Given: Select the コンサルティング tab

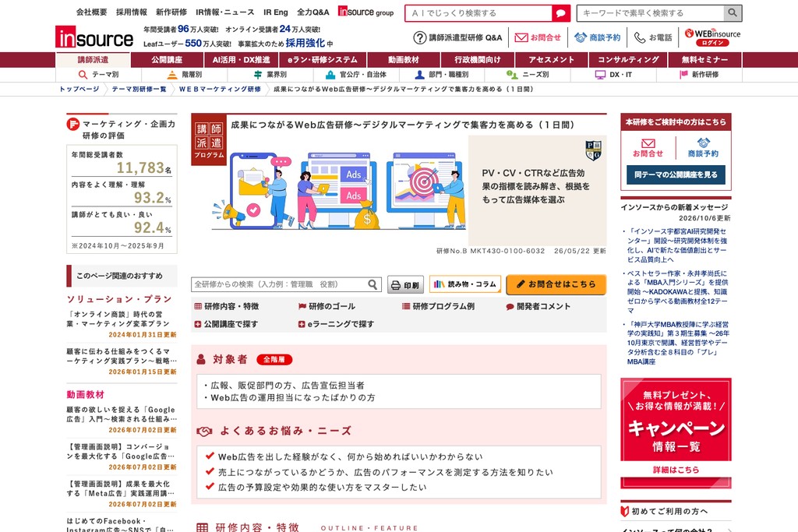Looking at the screenshot, I should 628,60.
